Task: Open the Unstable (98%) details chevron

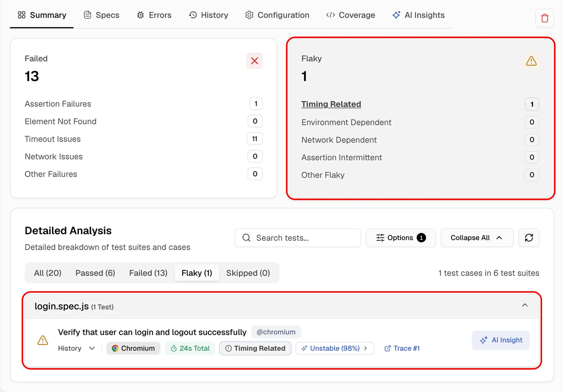Action: tap(365, 348)
